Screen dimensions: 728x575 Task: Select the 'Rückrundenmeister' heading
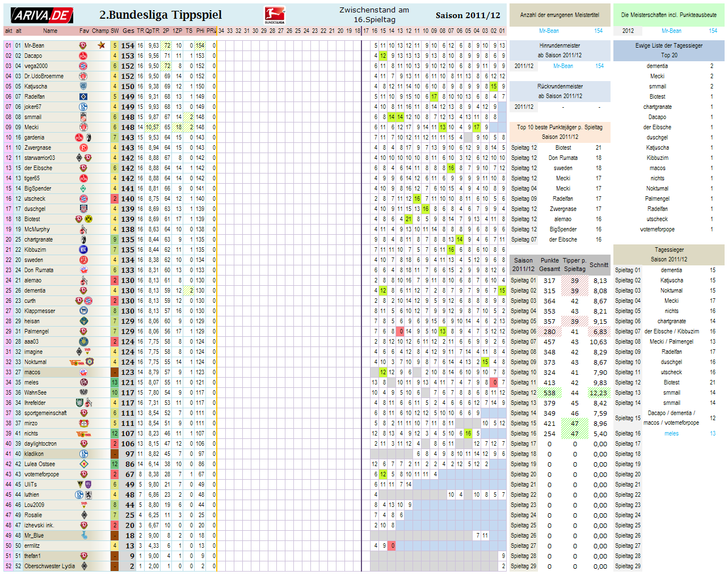(x=560, y=86)
